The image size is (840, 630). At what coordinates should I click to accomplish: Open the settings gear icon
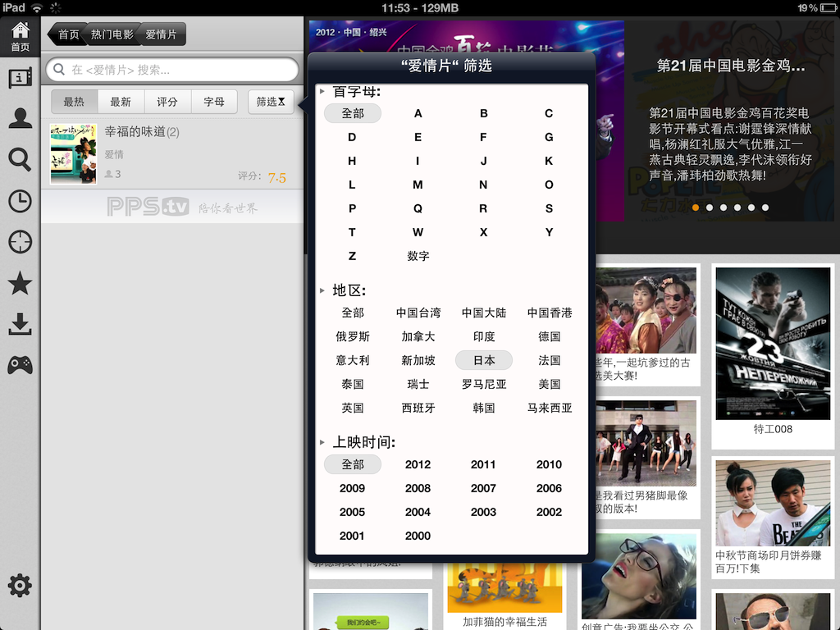click(x=20, y=585)
